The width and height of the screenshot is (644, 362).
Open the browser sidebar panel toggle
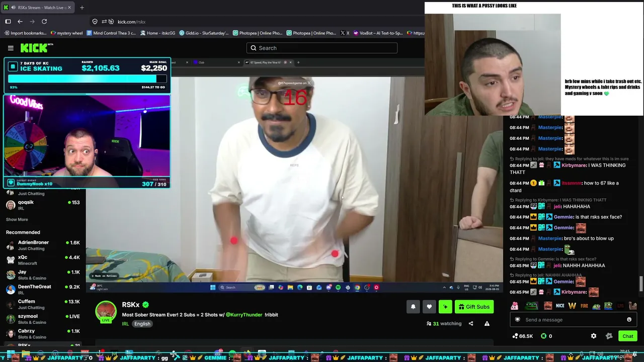point(8,22)
